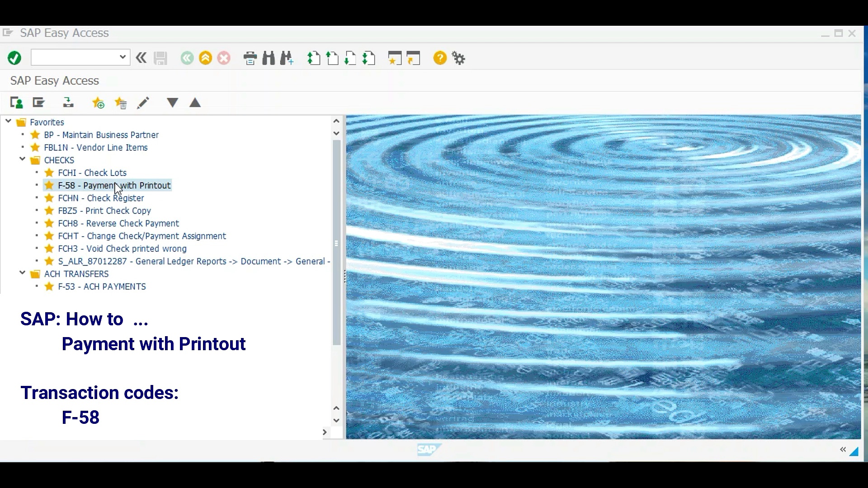
Task: Open F-53 - ACH PAYMENTS transaction
Action: (102, 286)
